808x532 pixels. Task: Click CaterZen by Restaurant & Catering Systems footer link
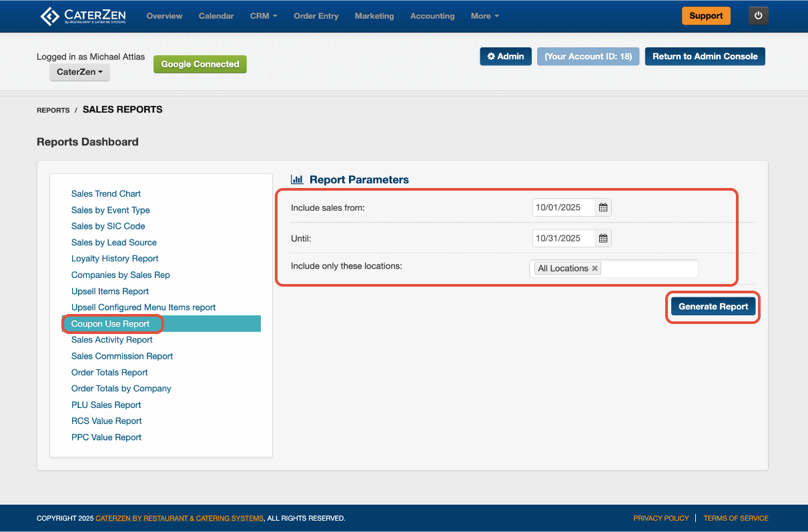click(x=179, y=518)
